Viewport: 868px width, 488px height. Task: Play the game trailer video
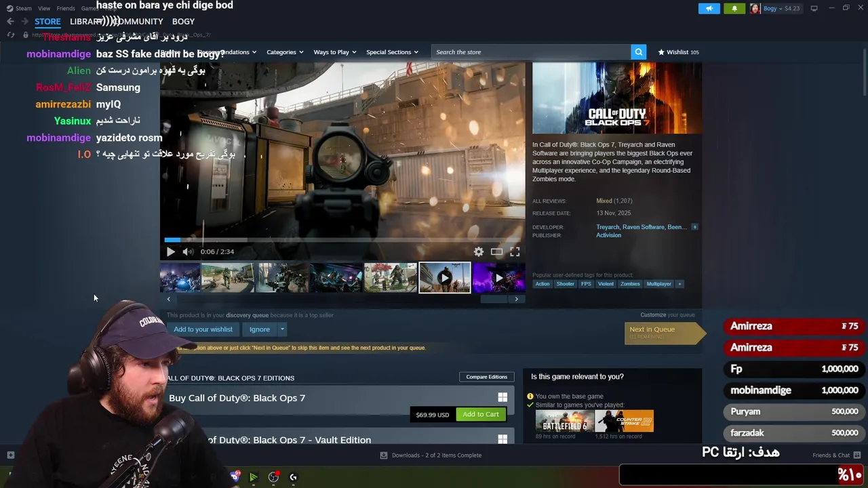pyautogui.click(x=171, y=251)
